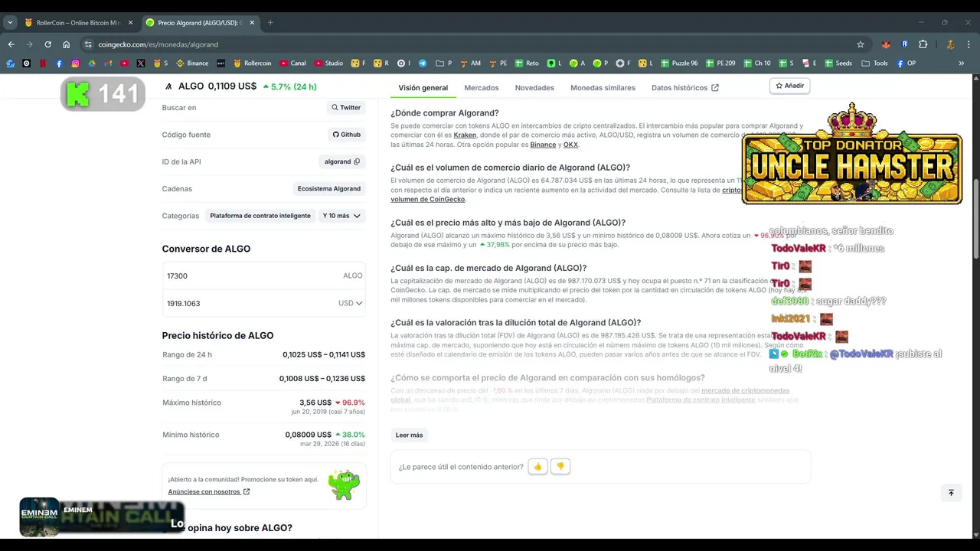The image size is (980, 551).
Task: Click the '0,1008 US$ – 0,1236 US$' range
Action: coord(322,378)
